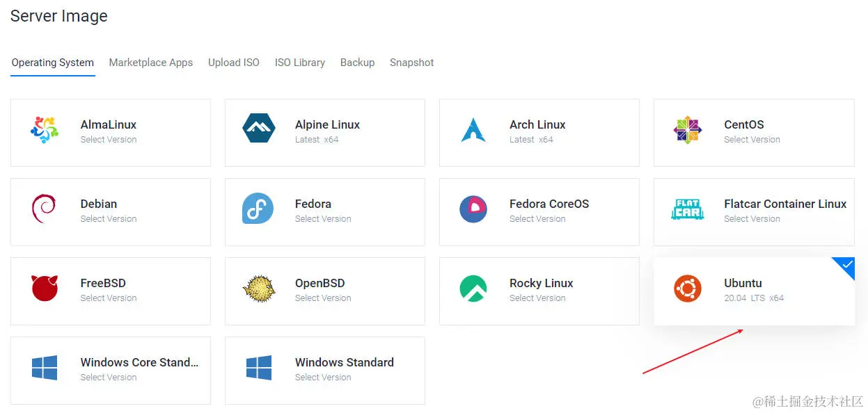Click the 'Server Image' heading
868x413 pixels.
(x=59, y=16)
